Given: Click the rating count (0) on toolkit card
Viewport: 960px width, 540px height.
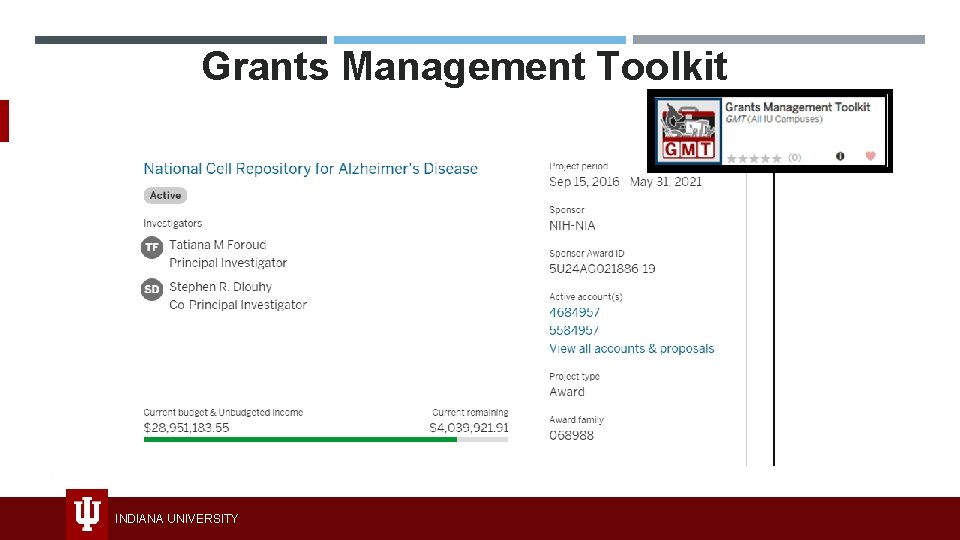Looking at the screenshot, I should tap(795, 157).
